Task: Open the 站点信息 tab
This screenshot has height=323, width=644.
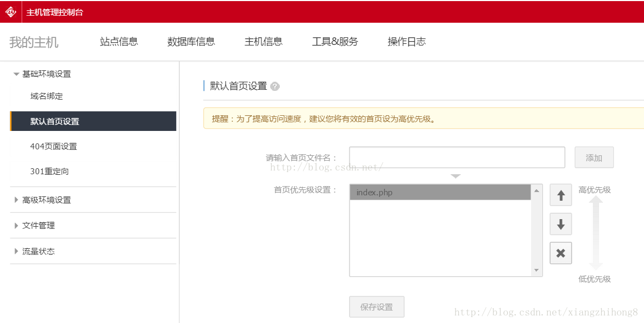Action: (119, 42)
